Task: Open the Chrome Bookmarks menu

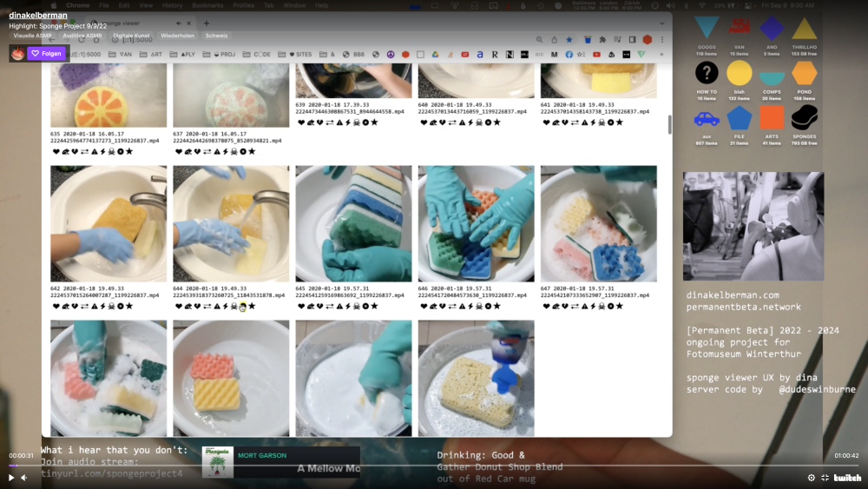Action: tap(207, 5)
